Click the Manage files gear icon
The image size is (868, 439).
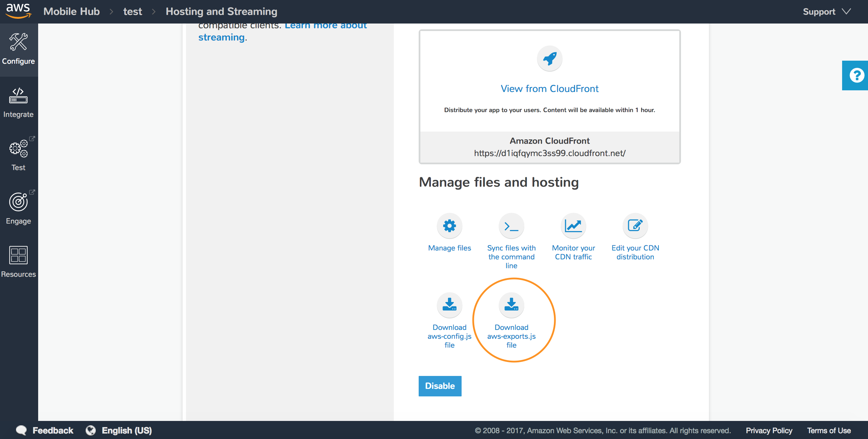click(449, 226)
